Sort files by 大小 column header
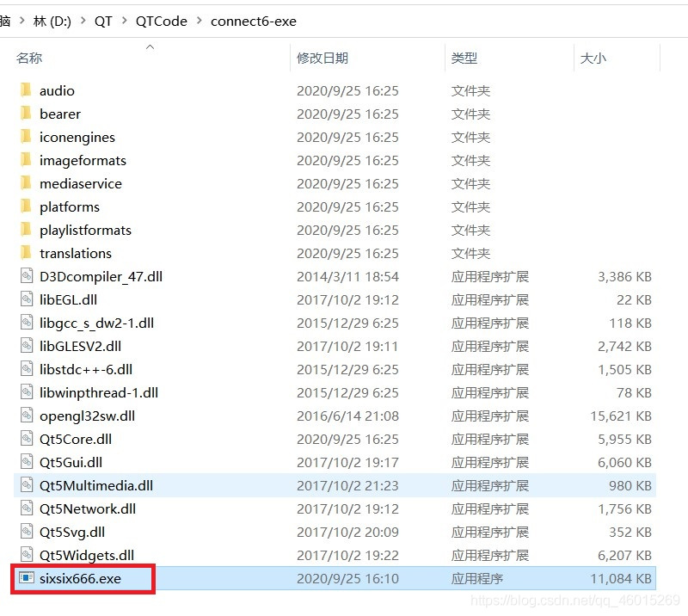 click(x=593, y=58)
